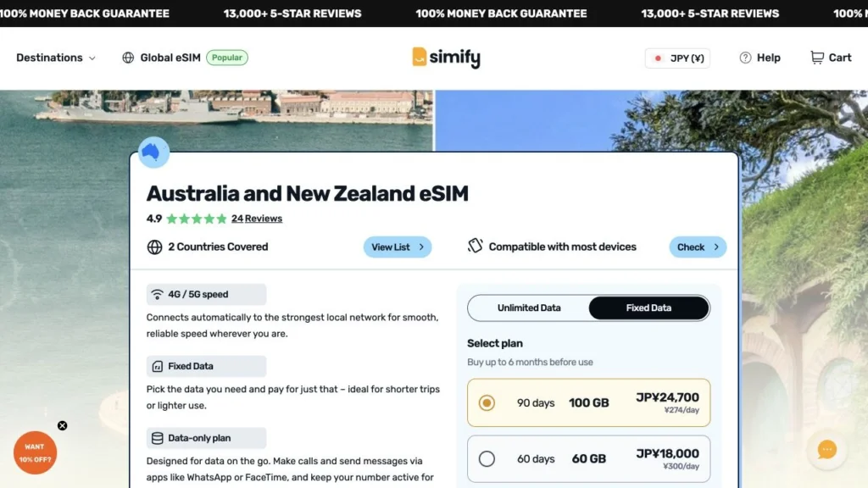The height and width of the screenshot is (488, 868).
Task: Click the harbor hero image
Action: pos(216,119)
